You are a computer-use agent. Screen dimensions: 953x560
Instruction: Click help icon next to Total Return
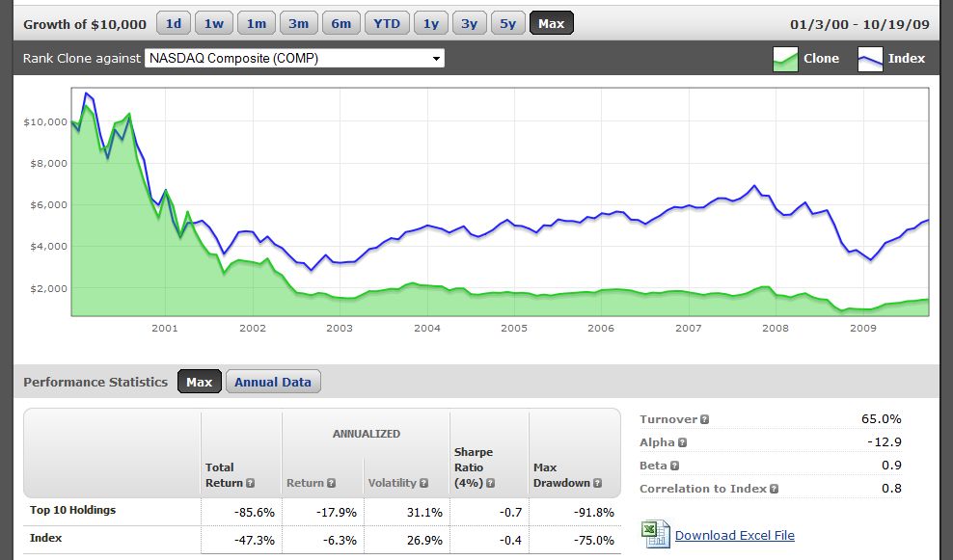coord(250,483)
